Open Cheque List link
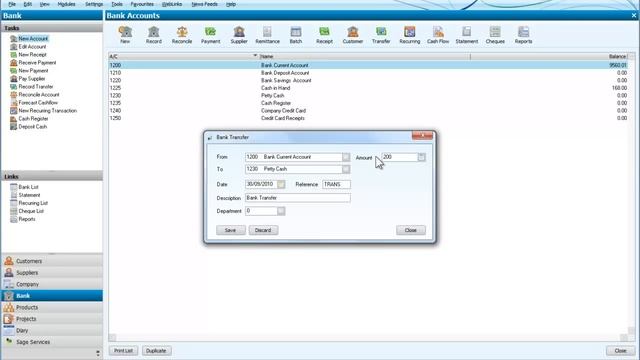The height and width of the screenshot is (360, 640). (31, 211)
